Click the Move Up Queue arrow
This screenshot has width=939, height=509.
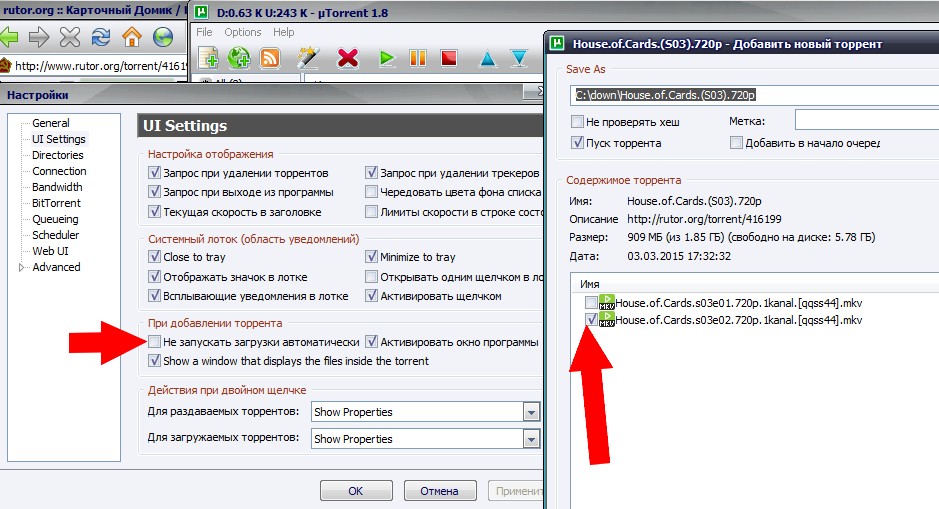tap(487, 58)
